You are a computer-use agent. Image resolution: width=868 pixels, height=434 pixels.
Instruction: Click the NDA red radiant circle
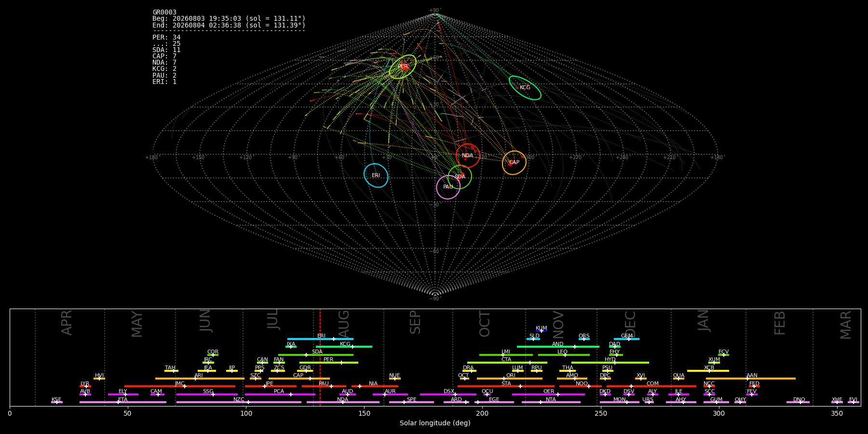(x=468, y=155)
